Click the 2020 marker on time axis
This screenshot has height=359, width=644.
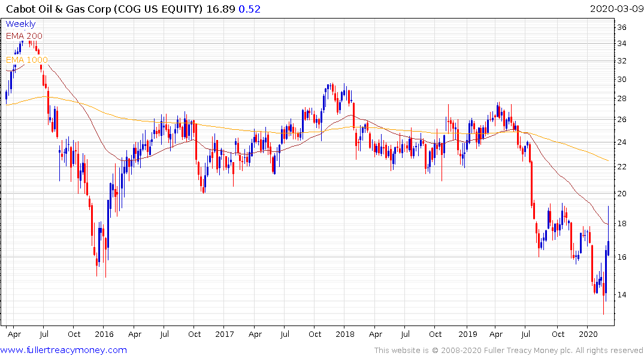[588, 334]
